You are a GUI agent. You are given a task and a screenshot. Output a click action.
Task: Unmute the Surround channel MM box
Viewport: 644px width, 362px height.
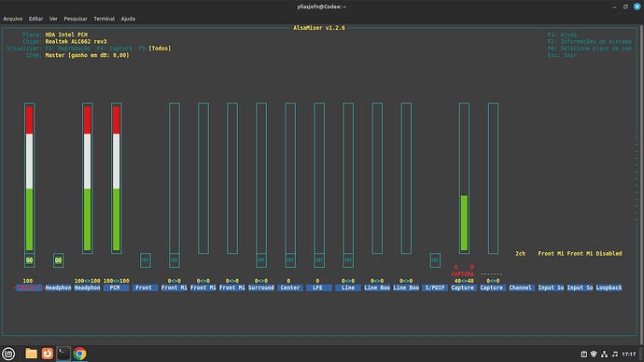(261, 260)
